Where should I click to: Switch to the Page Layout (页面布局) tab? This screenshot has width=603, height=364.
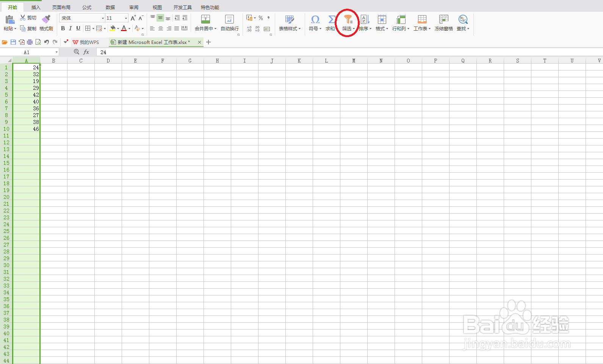61,7
